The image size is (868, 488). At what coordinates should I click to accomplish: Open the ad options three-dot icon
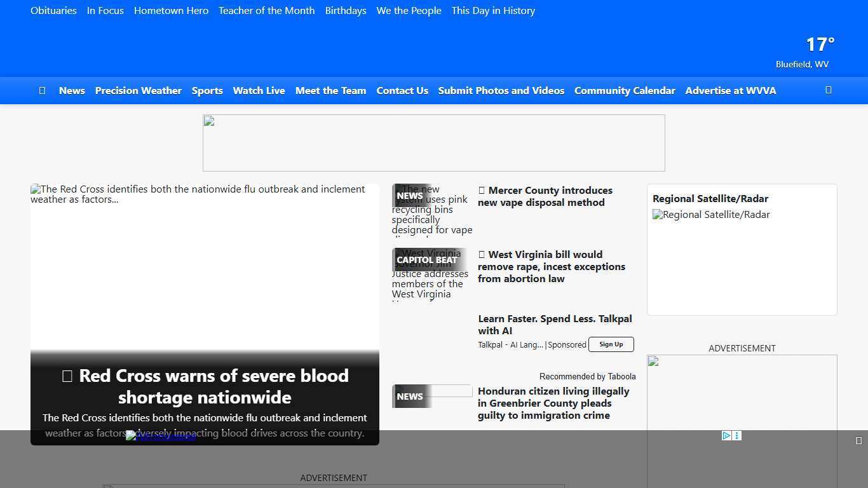point(736,435)
